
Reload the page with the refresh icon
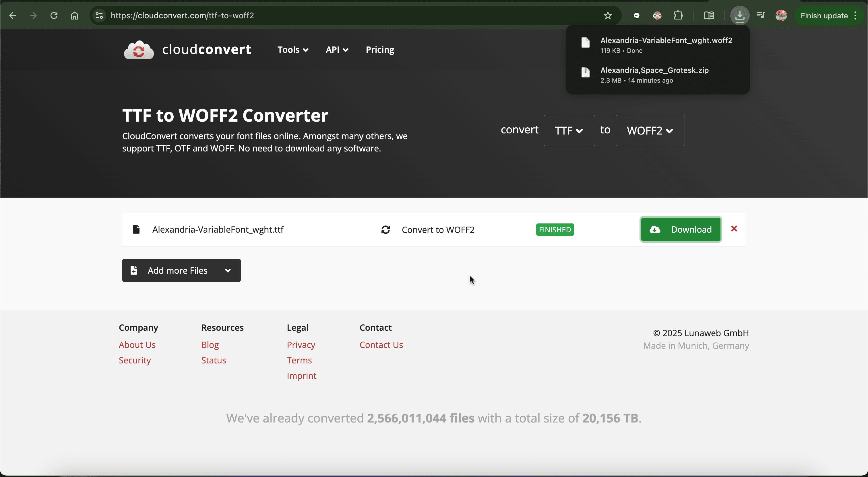point(54,15)
